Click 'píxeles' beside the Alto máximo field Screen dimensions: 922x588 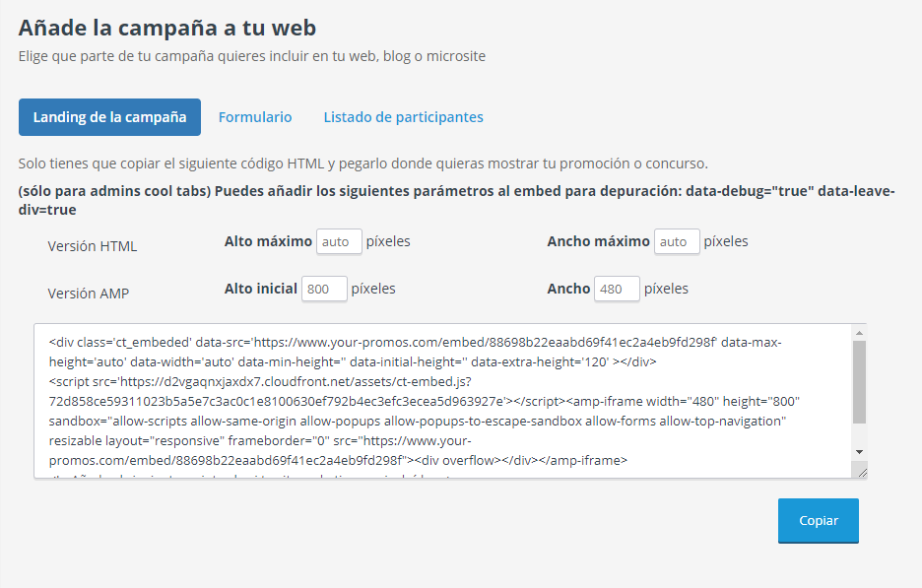coord(388,241)
